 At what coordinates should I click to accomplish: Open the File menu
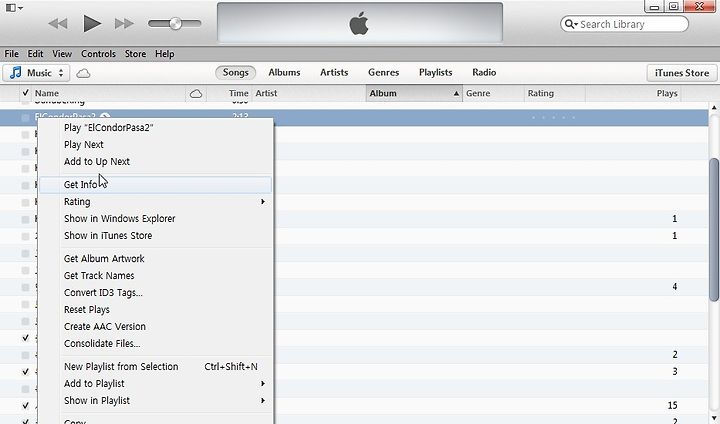pos(11,54)
